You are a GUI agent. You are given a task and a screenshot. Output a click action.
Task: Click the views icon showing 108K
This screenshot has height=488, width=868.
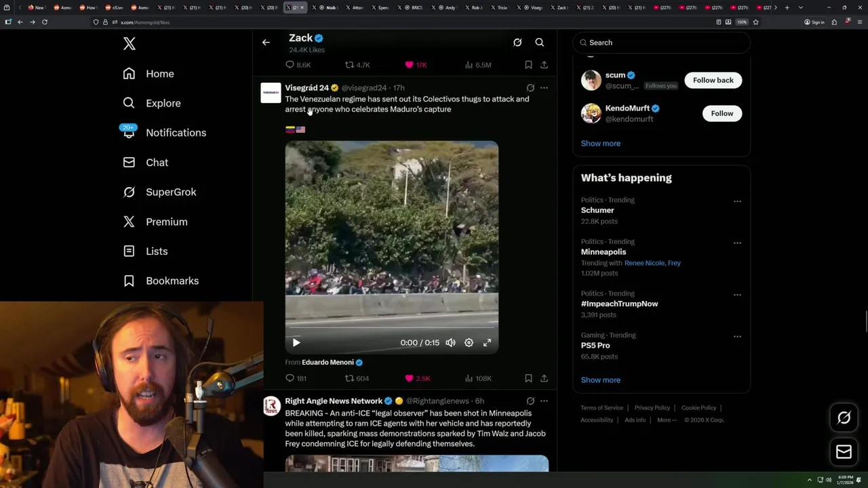469,378
